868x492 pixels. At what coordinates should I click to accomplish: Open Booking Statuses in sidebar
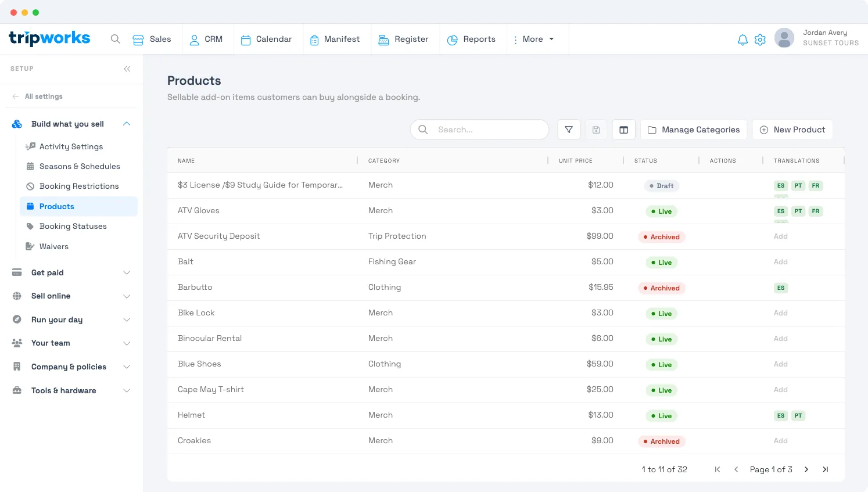point(78,226)
